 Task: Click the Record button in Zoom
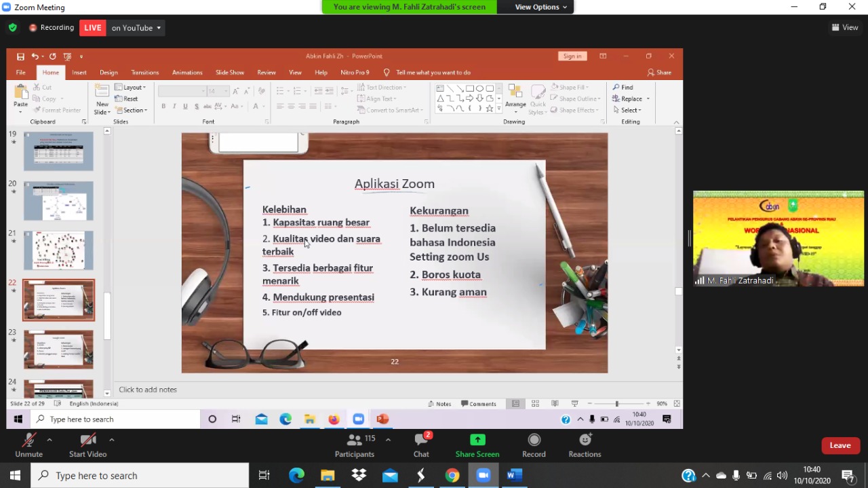pyautogui.click(x=534, y=445)
